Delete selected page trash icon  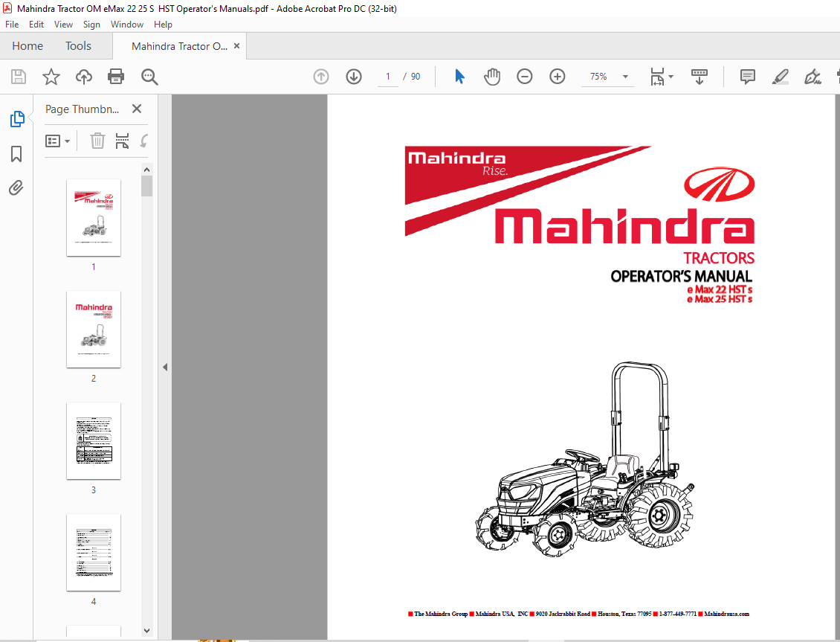pos(97,141)
